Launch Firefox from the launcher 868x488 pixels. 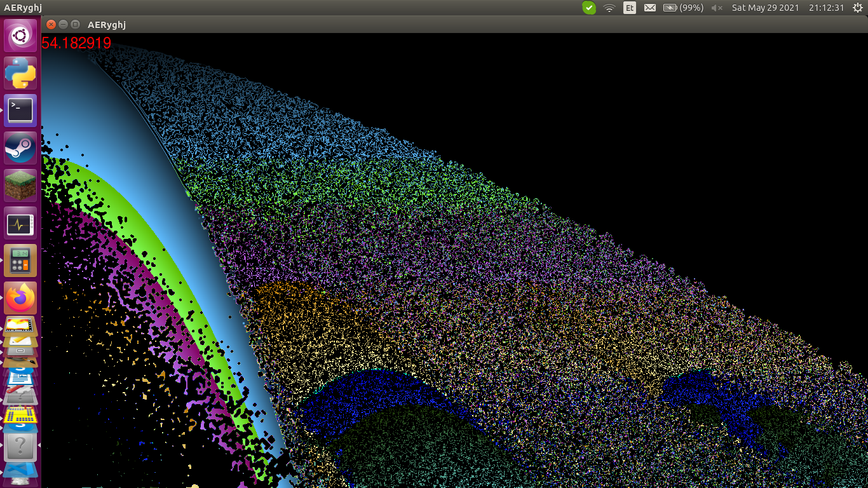tap(20, 298)
